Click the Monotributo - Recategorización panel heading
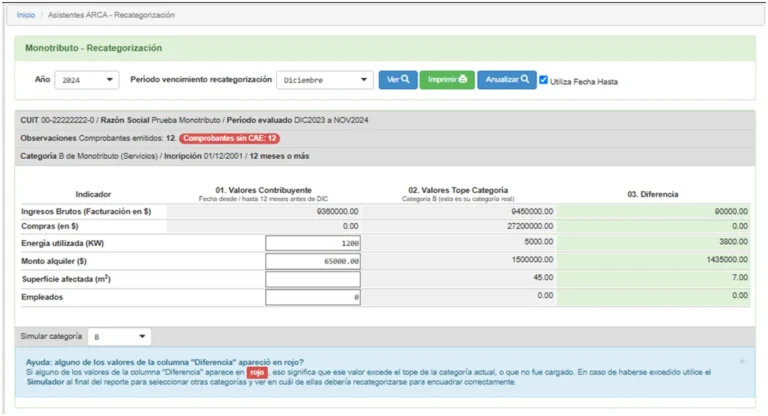The width and height of the screenshot is (768, 416). (x=93, y=48)
